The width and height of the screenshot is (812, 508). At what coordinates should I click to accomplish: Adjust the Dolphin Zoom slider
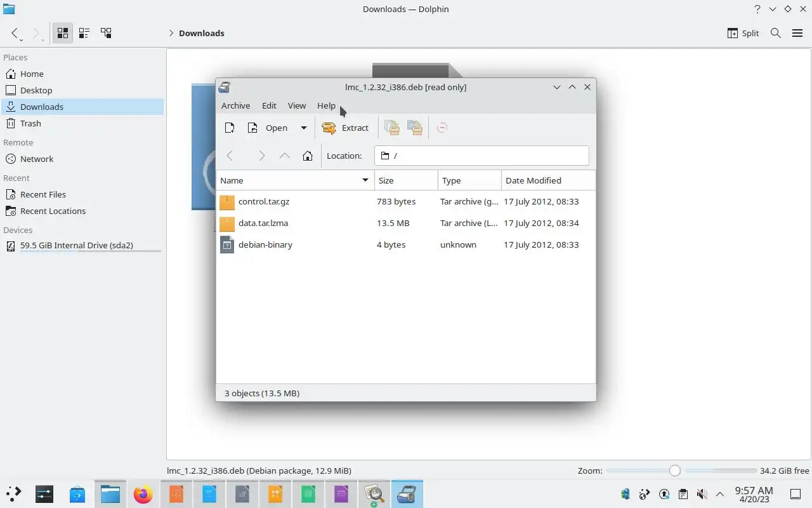pos(681,471)
